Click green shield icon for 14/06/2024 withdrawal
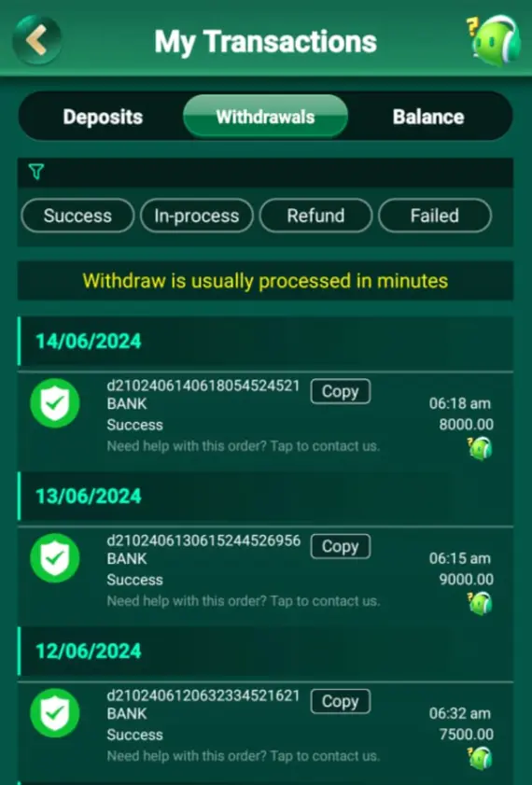532x785 pixels. 55,403
